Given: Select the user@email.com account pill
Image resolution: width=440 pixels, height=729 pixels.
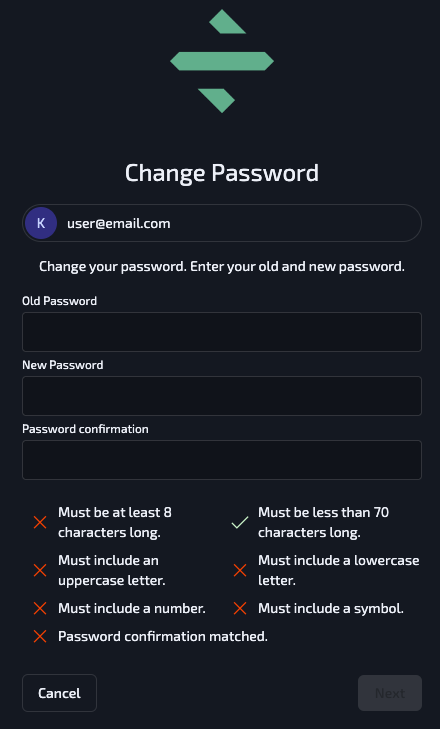Looking at the screenshot, I should (x=222, y=223).
